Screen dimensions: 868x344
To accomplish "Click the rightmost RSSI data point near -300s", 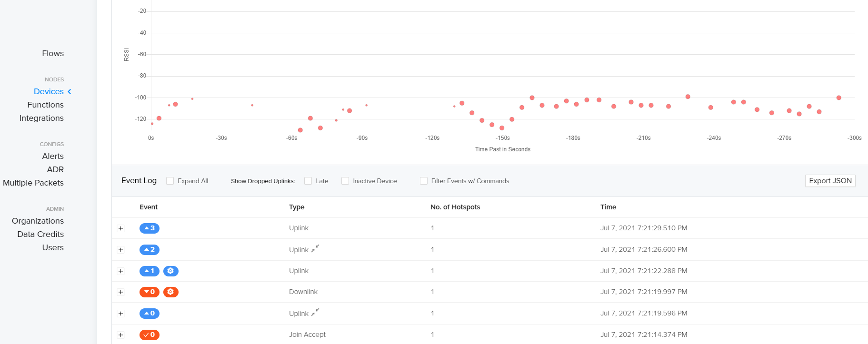I will [839, 98].
